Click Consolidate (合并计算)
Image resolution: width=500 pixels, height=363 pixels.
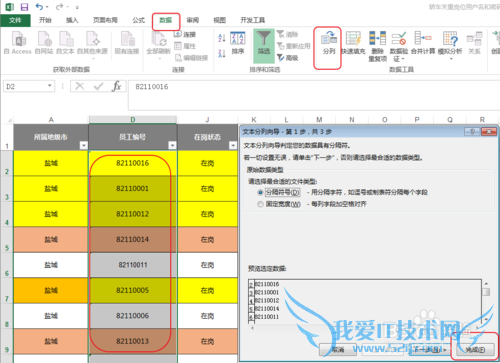click(x=423, y=43)
